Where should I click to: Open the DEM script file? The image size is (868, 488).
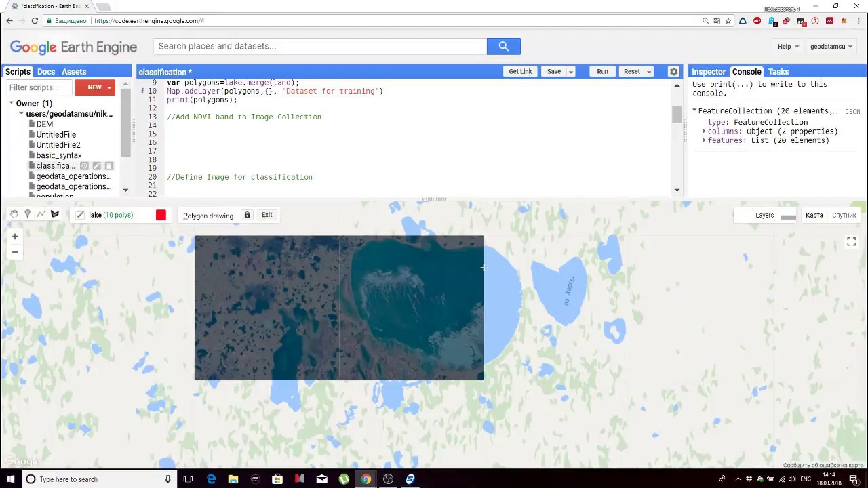pos(45,124)
